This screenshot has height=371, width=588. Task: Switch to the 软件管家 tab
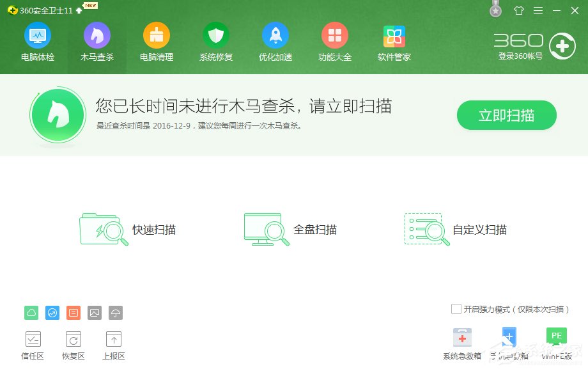(x=394, y=42)
